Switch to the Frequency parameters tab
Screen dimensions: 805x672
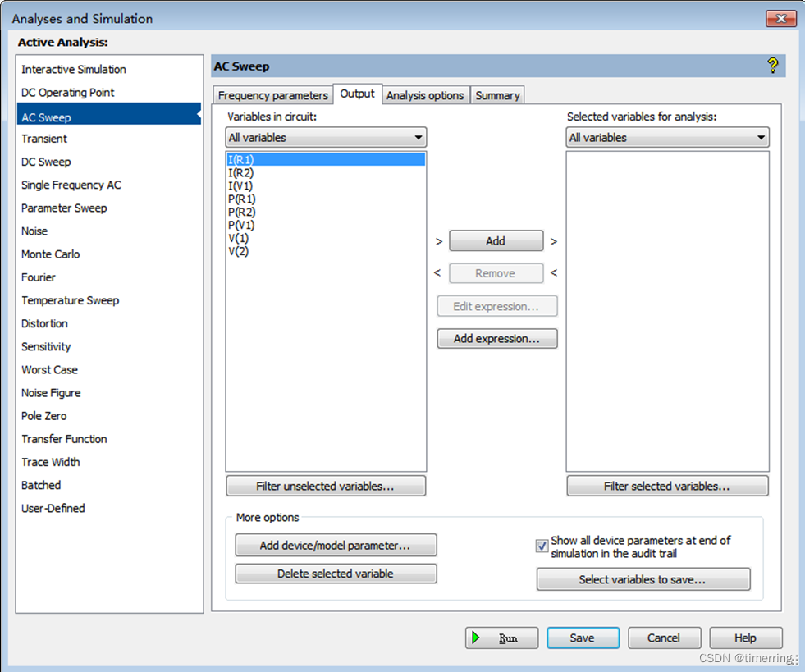click(272, 95)
